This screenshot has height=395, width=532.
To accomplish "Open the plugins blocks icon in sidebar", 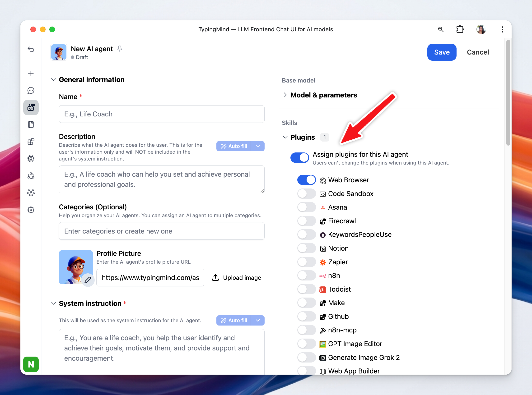I will click(31, 142).
